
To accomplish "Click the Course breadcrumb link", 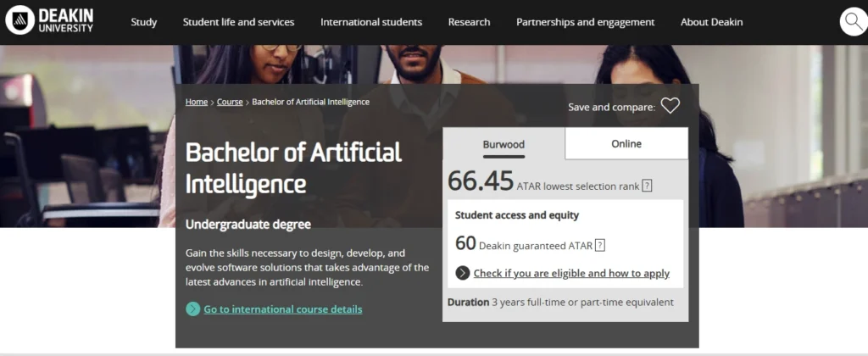I will point(230,102).
